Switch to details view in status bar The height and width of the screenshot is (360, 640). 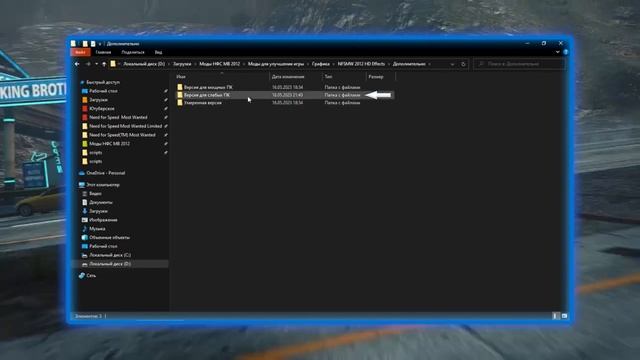coord(555,316)
